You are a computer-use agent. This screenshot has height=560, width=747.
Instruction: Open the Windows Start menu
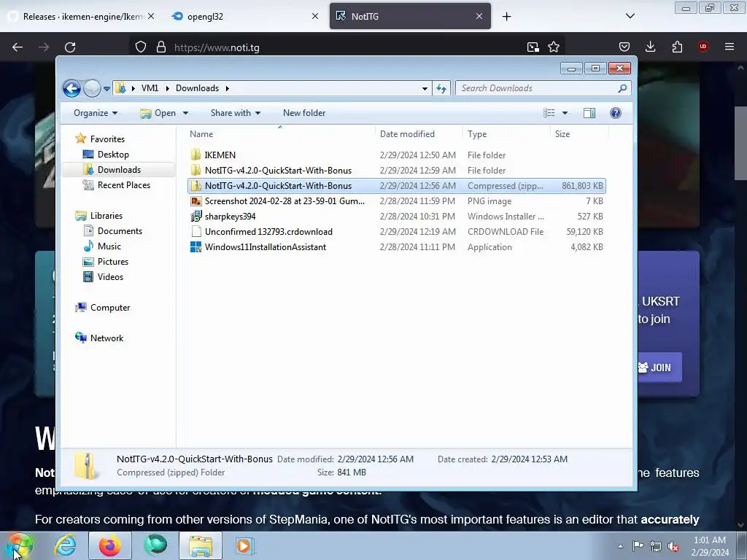click(19, 545)
